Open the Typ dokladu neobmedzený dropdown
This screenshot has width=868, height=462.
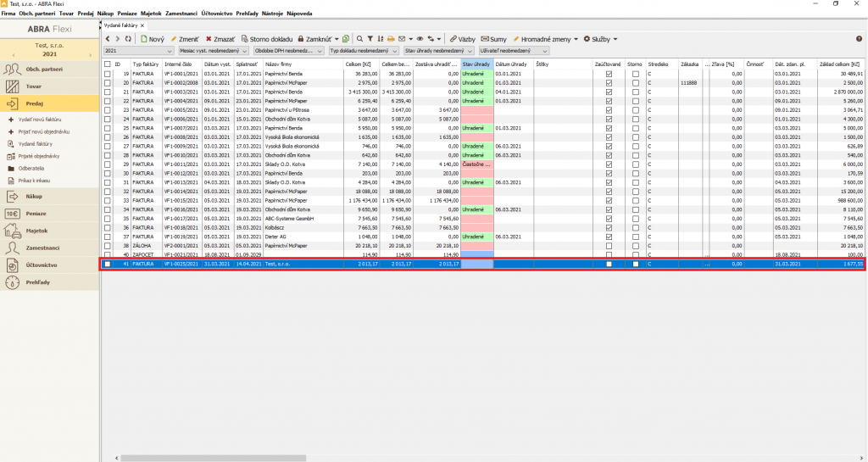coord(364,51)
